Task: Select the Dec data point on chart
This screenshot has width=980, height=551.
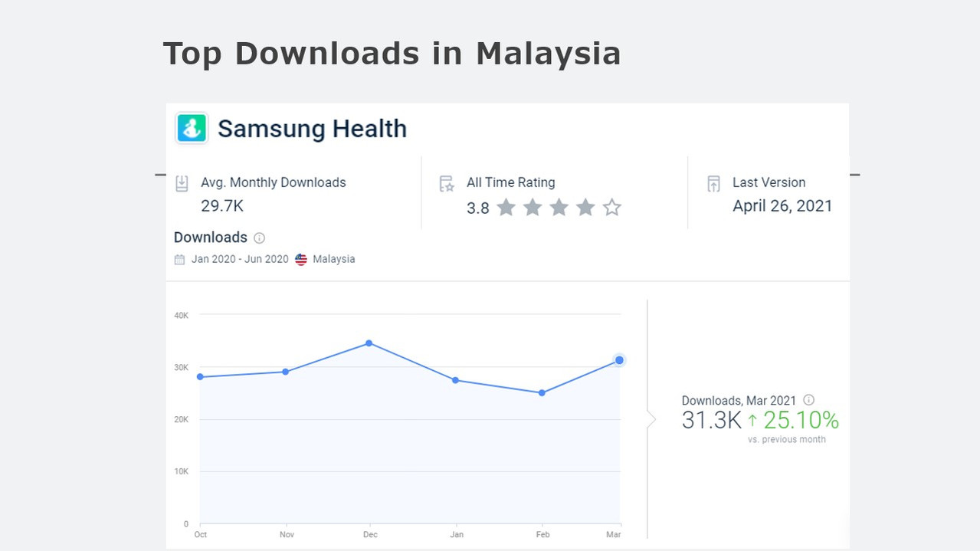Action: pos(369,343)
